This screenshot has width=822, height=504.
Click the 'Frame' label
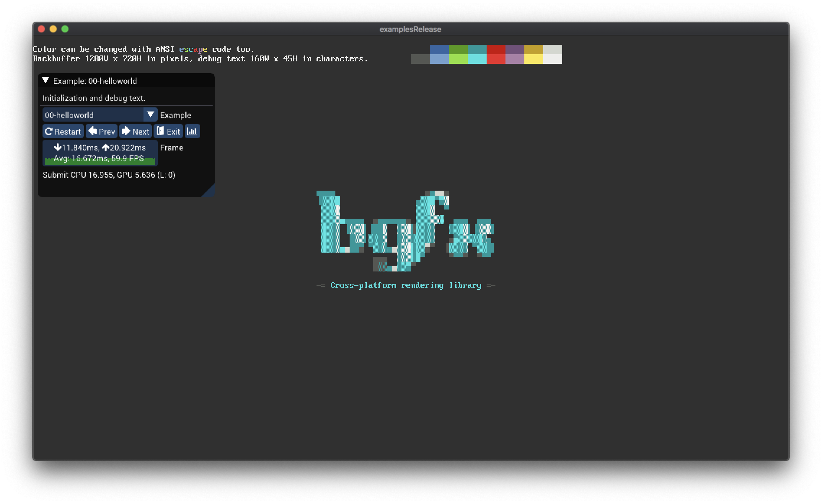(172, 148)
